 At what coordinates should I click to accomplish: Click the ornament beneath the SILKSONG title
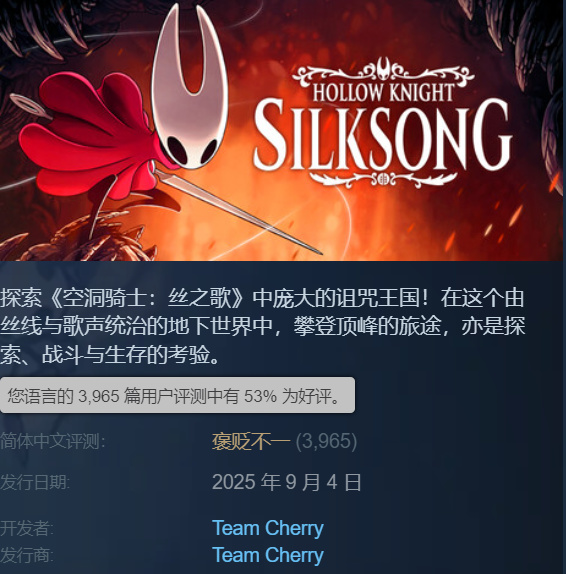click(383, 179)
